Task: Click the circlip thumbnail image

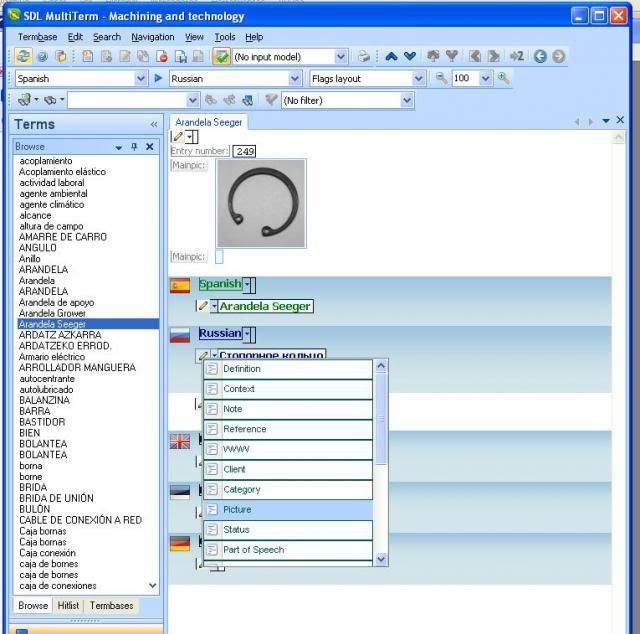Action: [261, 203]
